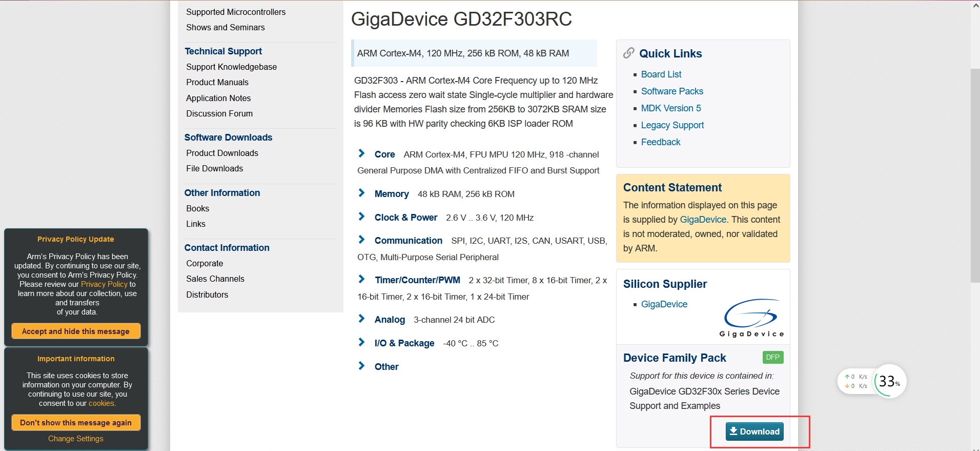Accept and hide the privacy message
Viewport: 980px width, 451px height.
76,331
